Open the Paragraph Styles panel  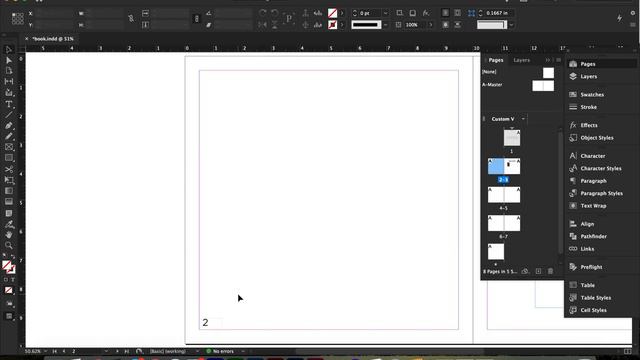[601, 193]
